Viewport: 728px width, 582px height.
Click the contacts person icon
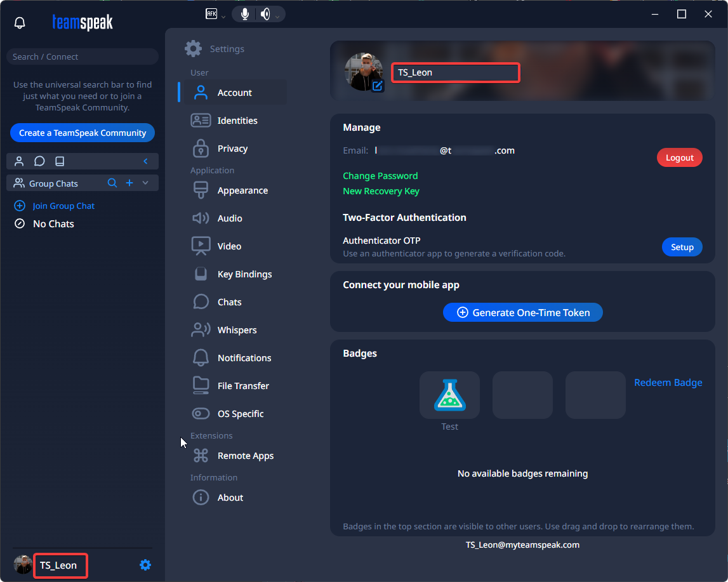[x=19, y=161]
